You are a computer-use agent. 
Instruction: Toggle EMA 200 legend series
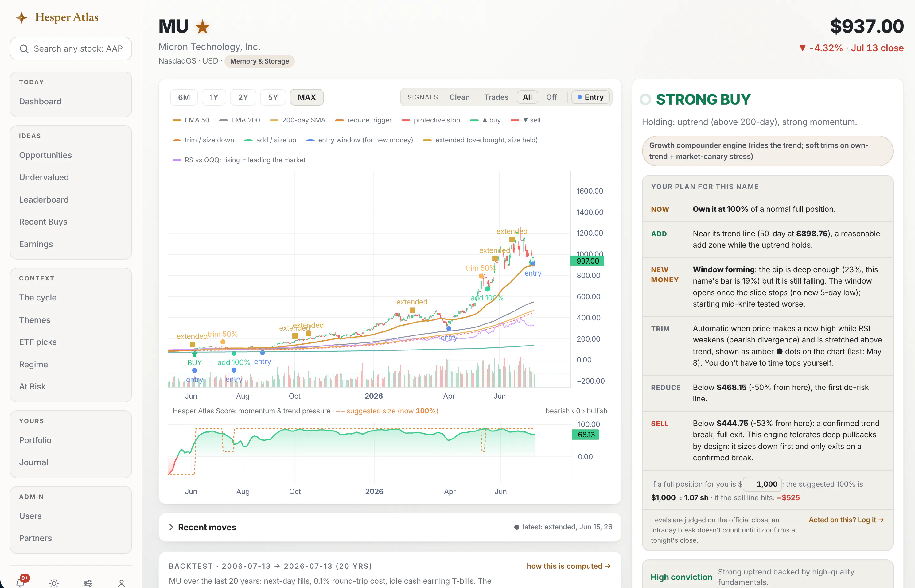pyautogui.click(x=239, y=120)
